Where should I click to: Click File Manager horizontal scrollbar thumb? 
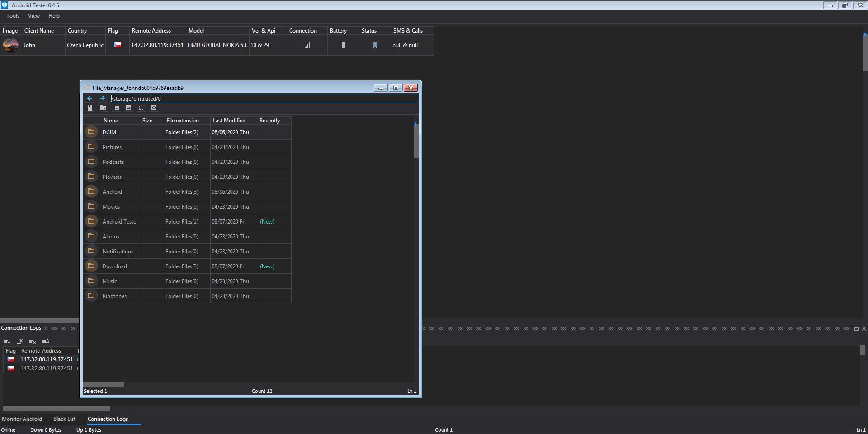click(x=104, y=384)
